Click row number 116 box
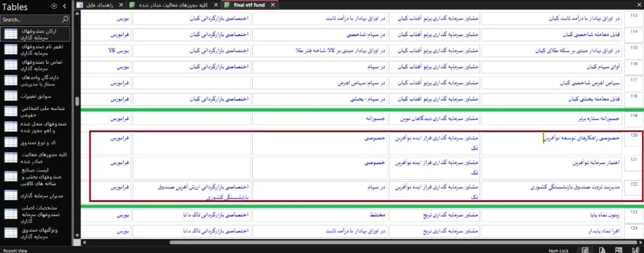Image resolution: width=644 pixels, height=253 pixels. click(633, 67)
